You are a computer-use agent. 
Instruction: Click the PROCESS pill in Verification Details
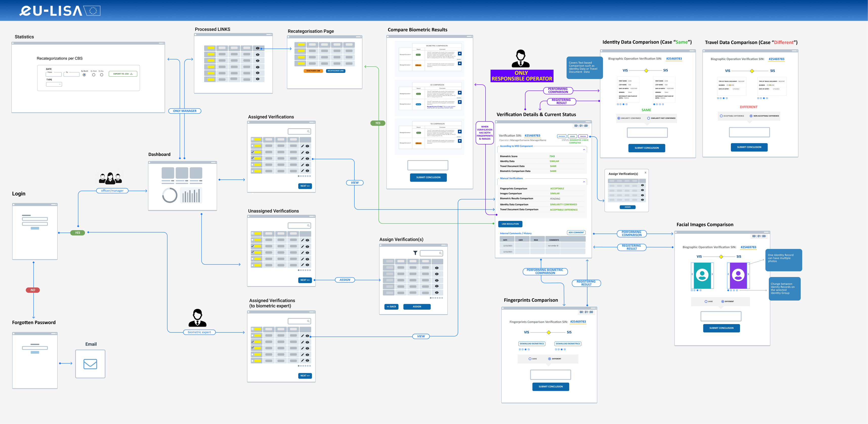click(583, 136)
